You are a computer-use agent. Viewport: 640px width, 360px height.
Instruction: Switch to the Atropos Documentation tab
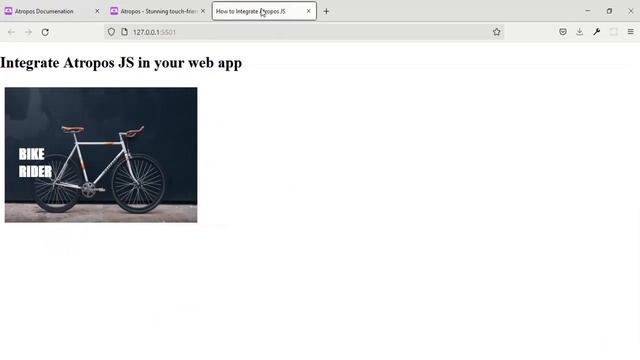pos(52,11)
